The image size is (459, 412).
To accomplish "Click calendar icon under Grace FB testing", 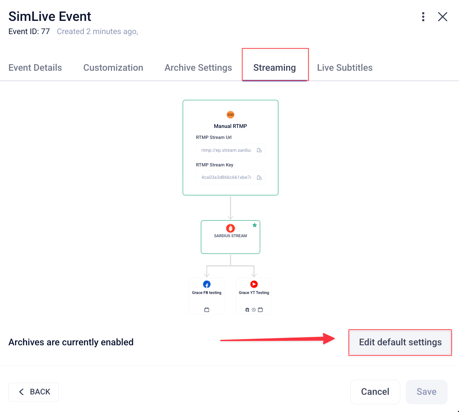I will 207,310.
